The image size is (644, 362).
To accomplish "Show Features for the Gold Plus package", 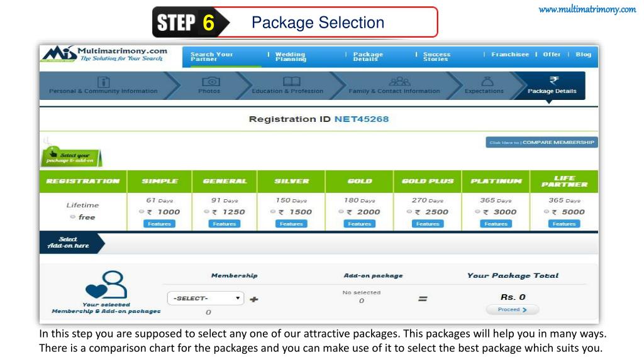I will coord(428,224).
